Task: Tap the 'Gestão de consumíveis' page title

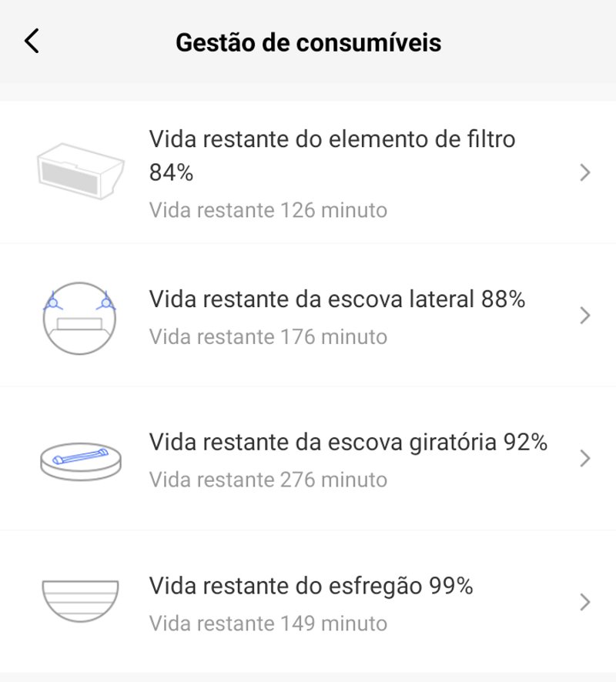Action: coord(308,42)
